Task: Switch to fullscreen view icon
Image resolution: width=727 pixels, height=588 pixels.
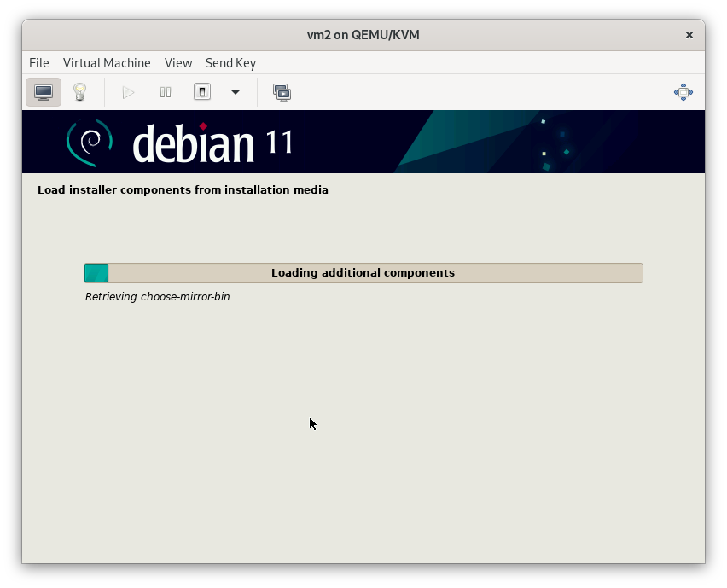Action: tap(683, 92)
